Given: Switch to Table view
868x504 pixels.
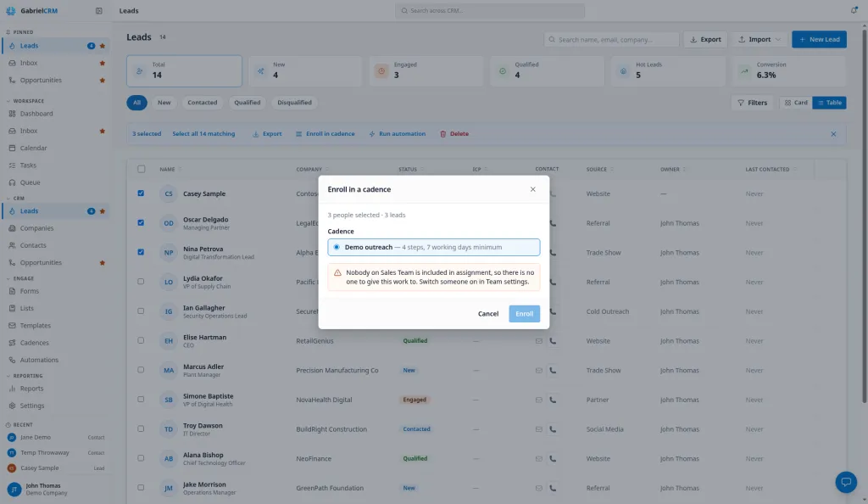Looking at the screenshot, I should (829, 103).
